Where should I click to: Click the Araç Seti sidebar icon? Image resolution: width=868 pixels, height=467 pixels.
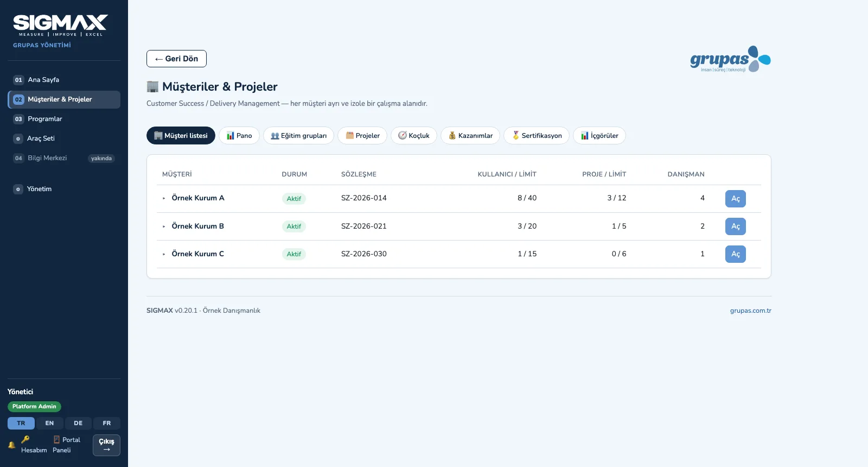point(18,138)
